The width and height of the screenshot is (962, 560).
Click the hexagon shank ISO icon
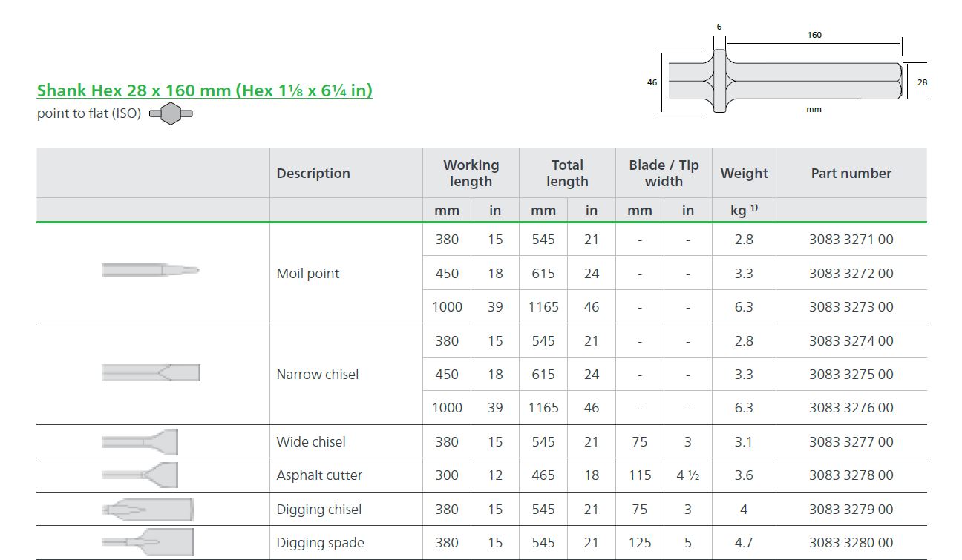[x=171, y=113]
